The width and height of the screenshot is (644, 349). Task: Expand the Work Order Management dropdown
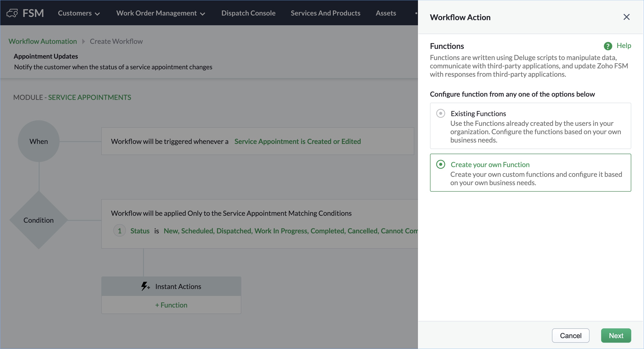coord(160,13)
